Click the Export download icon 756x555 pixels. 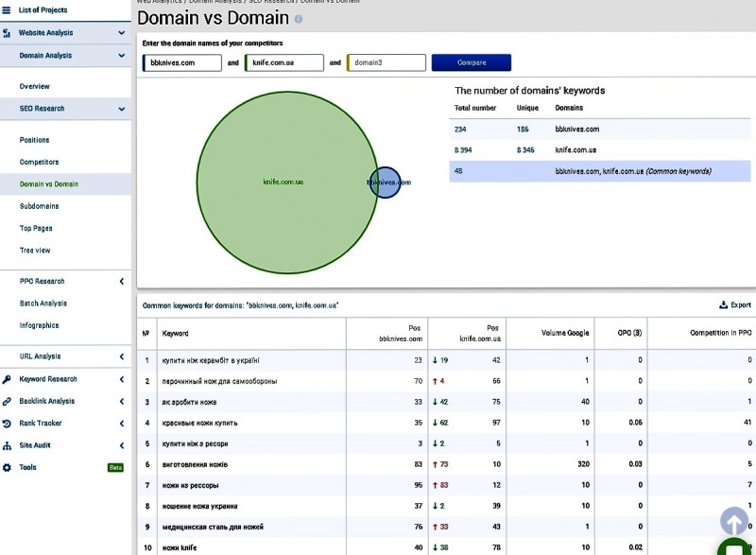tap(723, 304)
